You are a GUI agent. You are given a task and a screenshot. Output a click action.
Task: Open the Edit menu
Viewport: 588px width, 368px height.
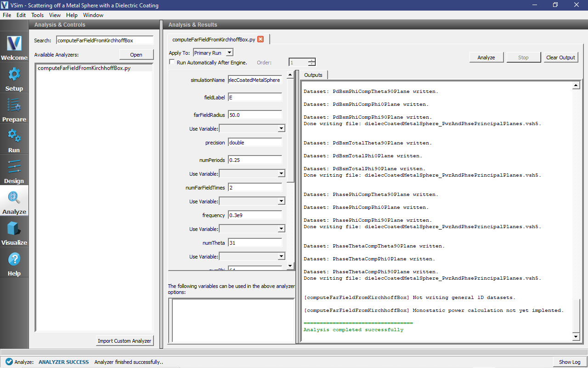(21, 15)
